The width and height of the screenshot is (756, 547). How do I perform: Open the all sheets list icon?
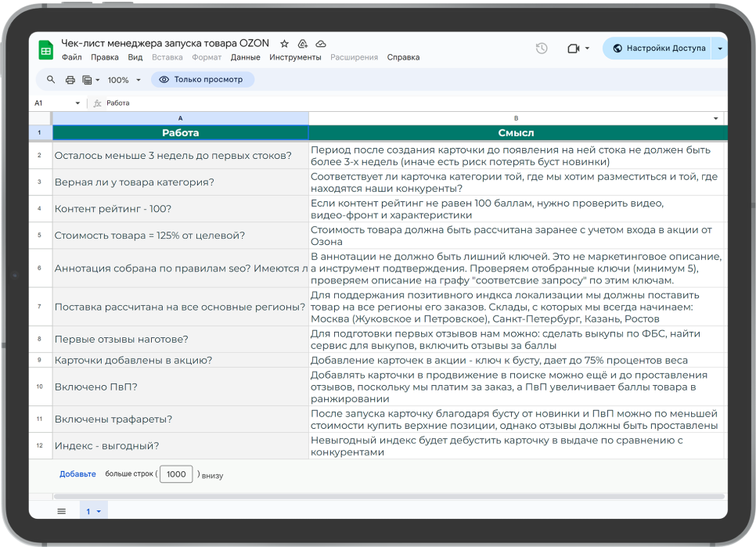[x=61, y=511]
